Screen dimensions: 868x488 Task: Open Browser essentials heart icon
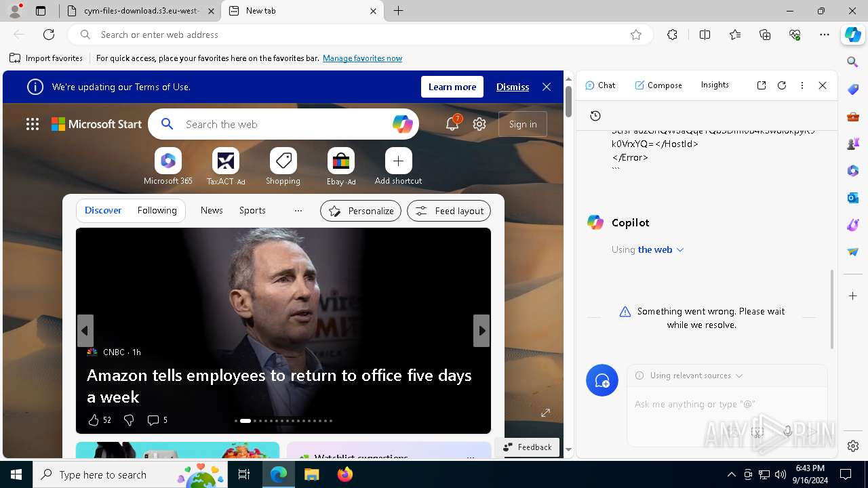[795, 35]
